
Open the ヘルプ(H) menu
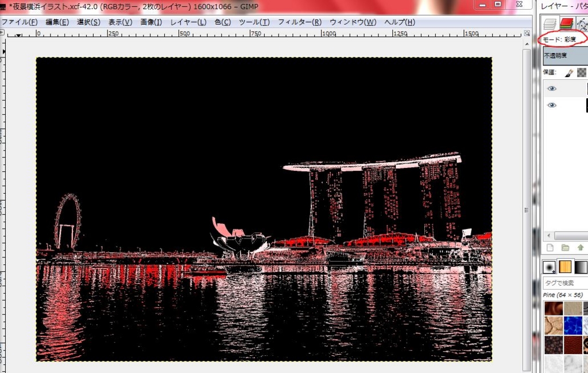coord(400,22)
